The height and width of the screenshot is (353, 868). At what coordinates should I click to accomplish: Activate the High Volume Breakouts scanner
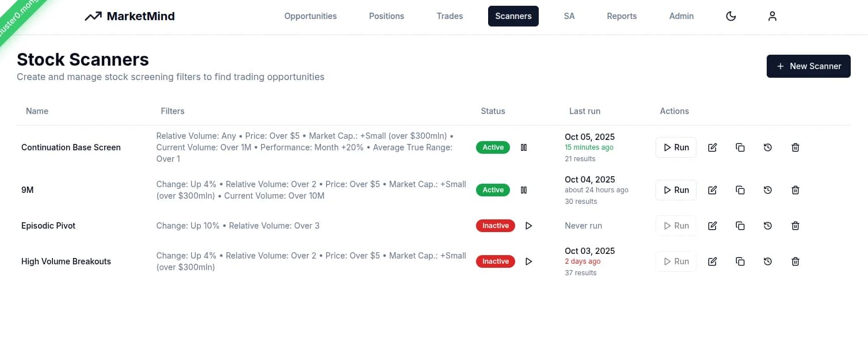click(x=529, y=261)
